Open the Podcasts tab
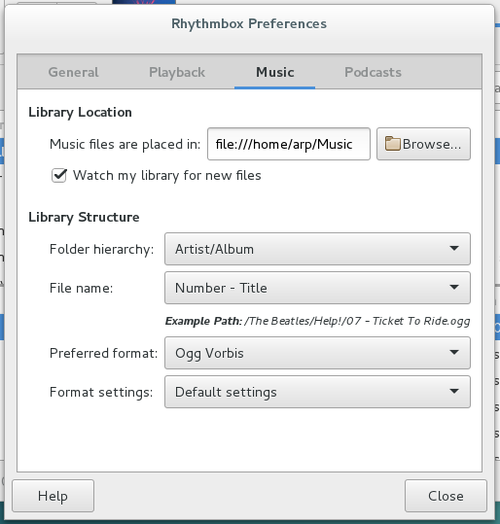 pos(373,72)
